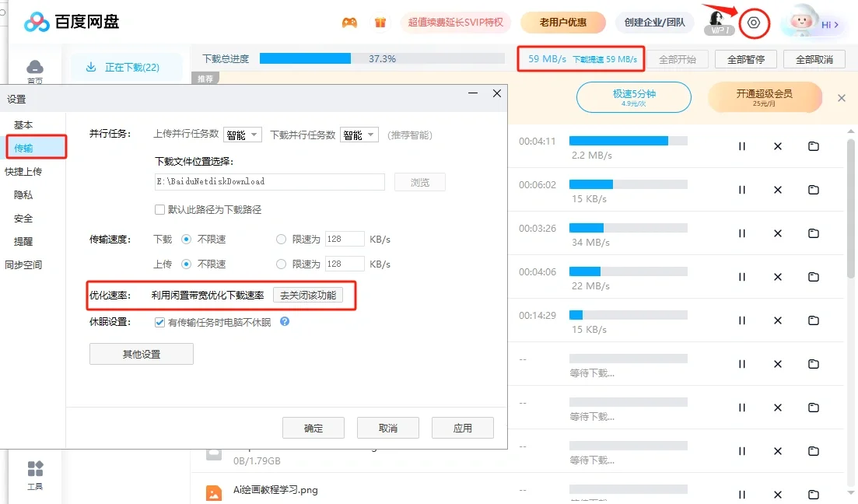Click 浏览 to choose download folder
The image size is (858, 504).
(419, 181)
